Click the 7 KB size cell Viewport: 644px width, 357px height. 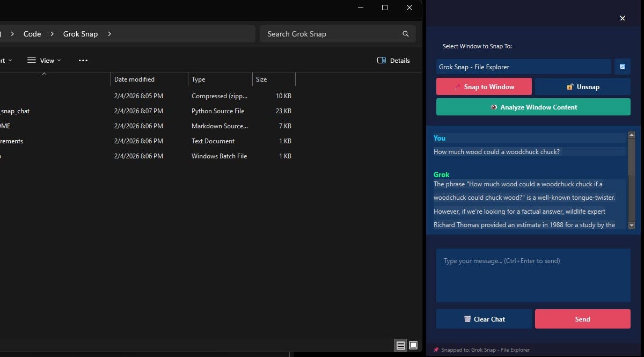(x=285, y=126)
